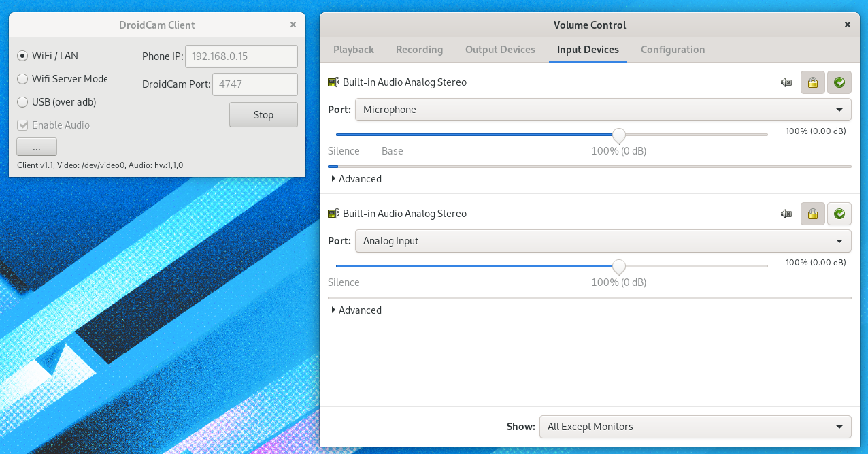Click the DroidCam Port field
Viewport: 868px width, 454px height.
click(x=255, y=84)
